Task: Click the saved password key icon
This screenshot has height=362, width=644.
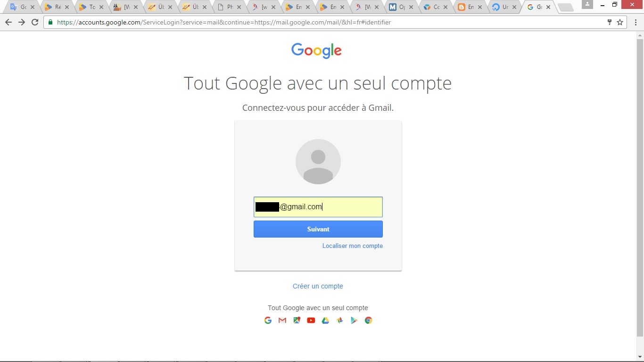Action: (x=610, y=22)
